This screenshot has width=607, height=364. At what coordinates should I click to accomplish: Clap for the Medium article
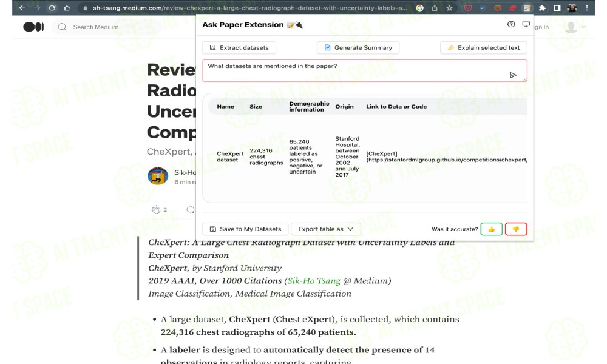click(155, 210)
